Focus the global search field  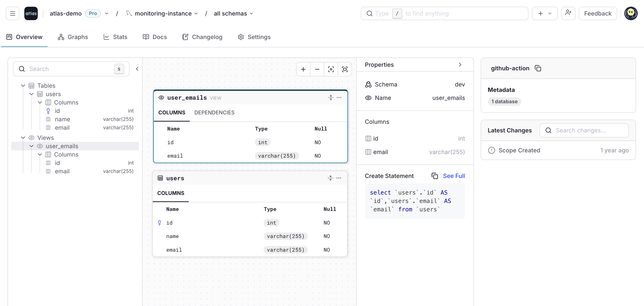tap(444, 13)
